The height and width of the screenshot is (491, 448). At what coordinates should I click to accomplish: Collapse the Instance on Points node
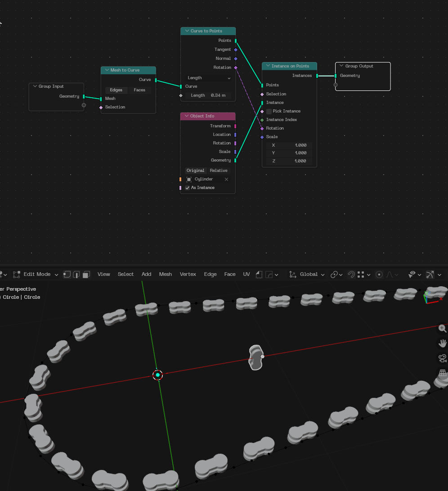click(x=268, y=66)
